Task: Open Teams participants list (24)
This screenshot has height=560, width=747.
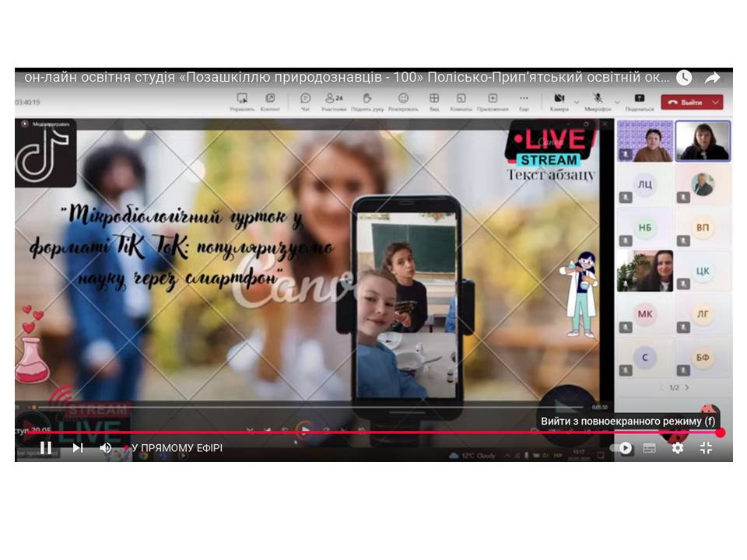Action: tap(334, 101)
